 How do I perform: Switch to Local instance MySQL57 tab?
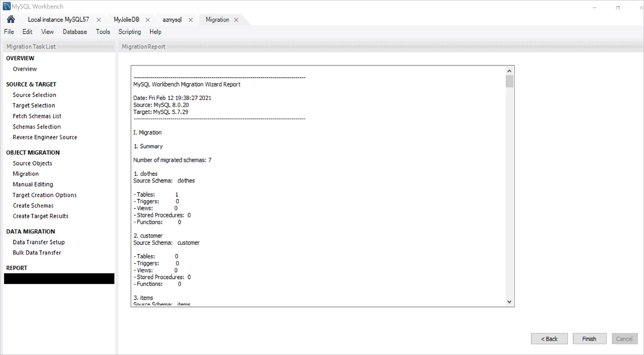click(59, 19)
